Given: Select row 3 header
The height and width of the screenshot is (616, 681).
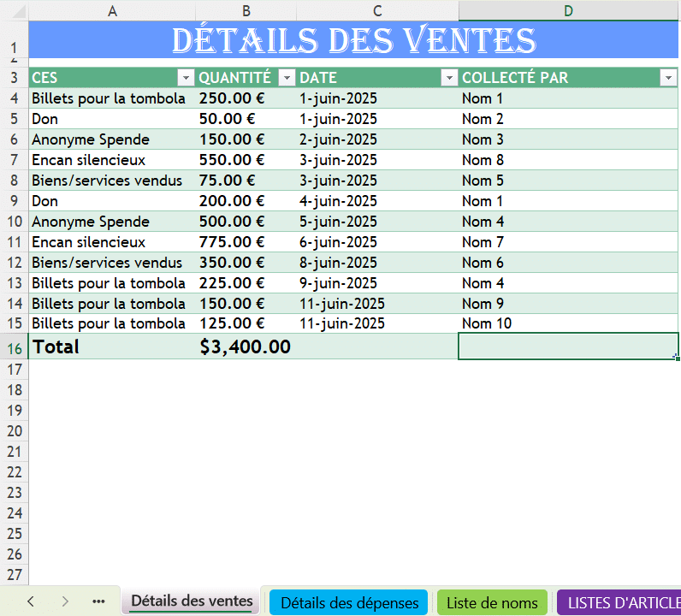Looking at the screenshot, I should [15, 78].
